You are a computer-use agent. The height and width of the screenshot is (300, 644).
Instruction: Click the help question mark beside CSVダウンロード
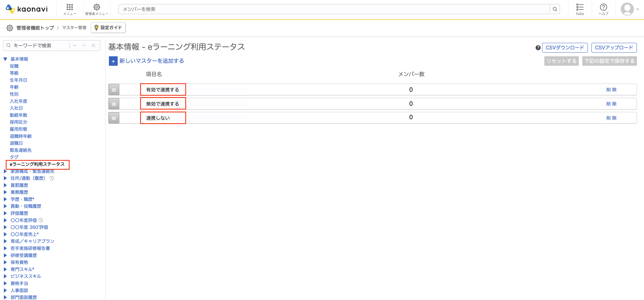click(x=538, y=48)
